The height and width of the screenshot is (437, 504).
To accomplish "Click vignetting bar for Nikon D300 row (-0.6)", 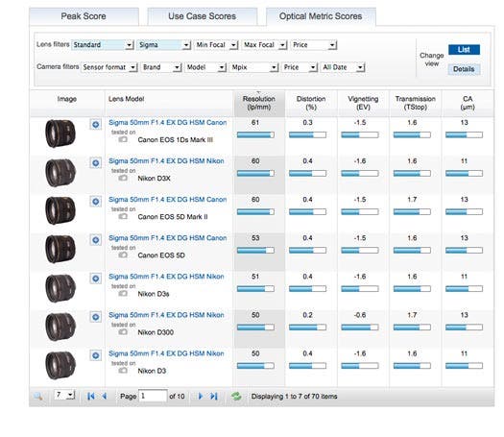I will (360, 328).
